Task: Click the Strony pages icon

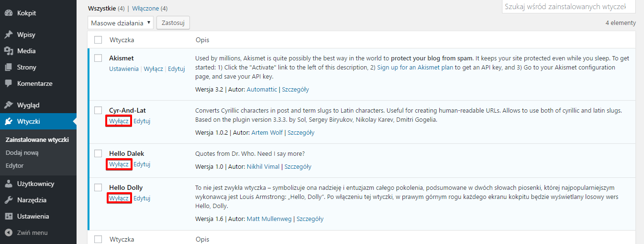Action: pyautogui.click(x=8, y=68)
